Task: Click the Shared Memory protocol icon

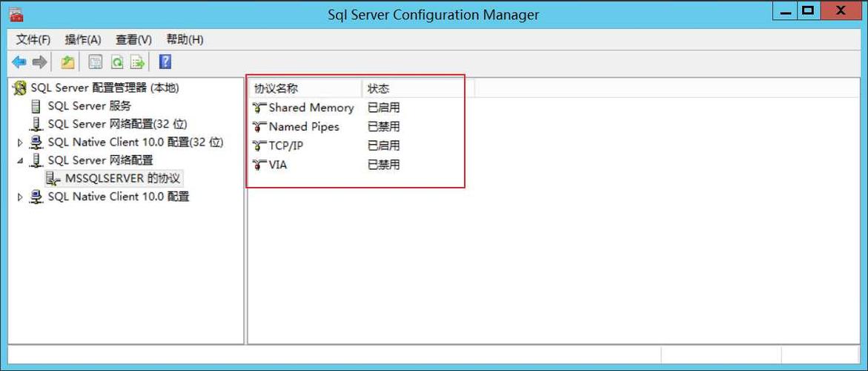Action: (x=259, y=108)
